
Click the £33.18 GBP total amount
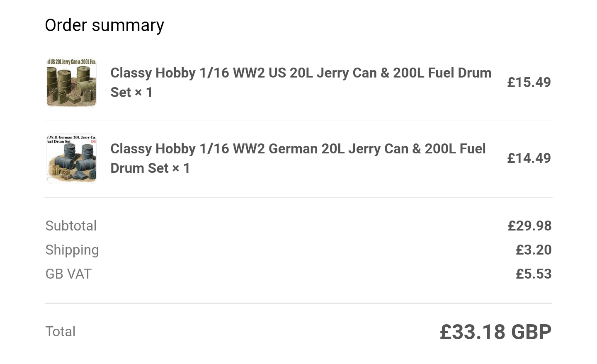click(x=495, y=332)
